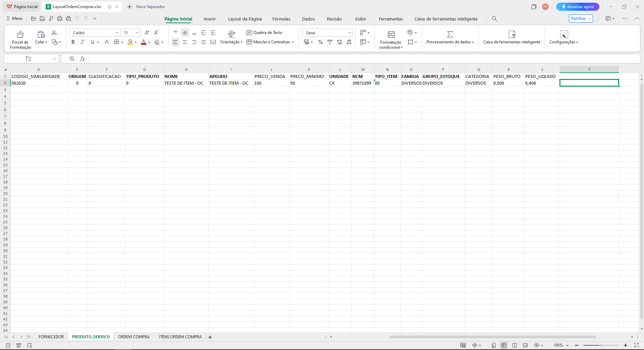Click the font color red swatch icon
644x350 pixels.
click(x=144, y=42)
